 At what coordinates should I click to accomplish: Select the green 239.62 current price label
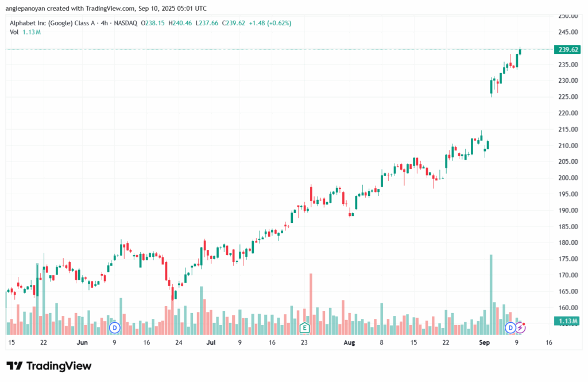(x=567, y=50)
